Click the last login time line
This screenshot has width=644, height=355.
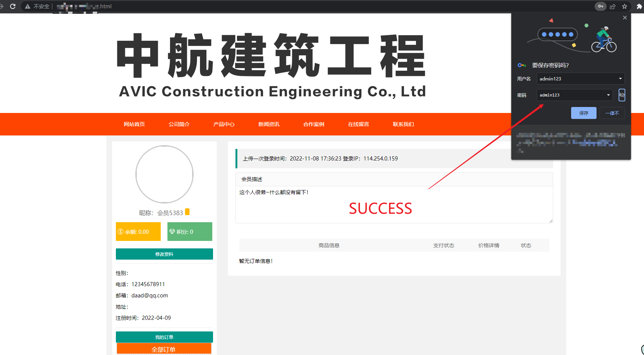click(320, 159)
